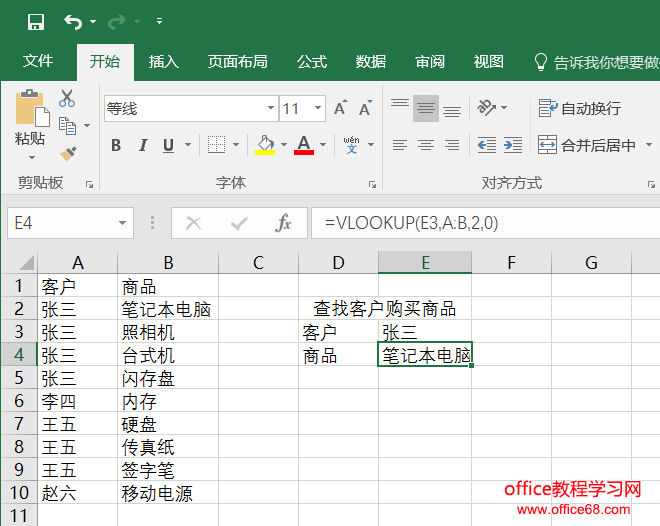Toggle 自动换行 wrap text
Screen dimensions: 660x526
(580, 108)
